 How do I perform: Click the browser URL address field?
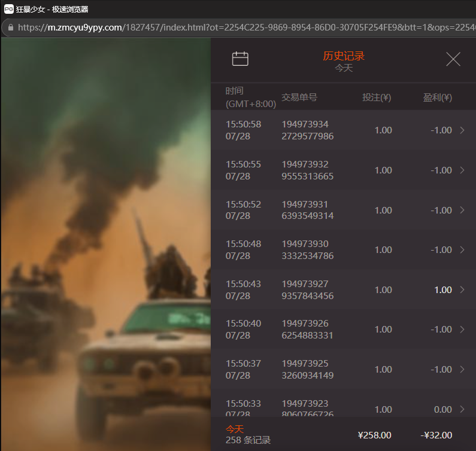pyautogui.click(x=239, y=28)
